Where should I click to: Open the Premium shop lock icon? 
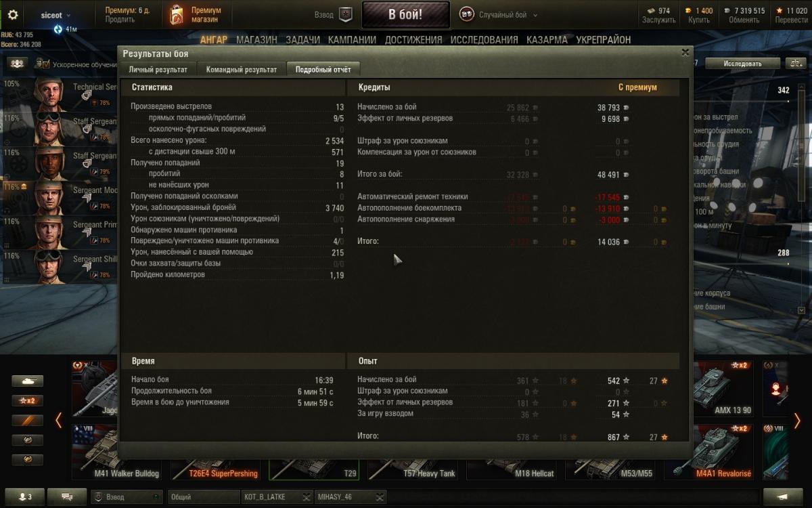(x=176, y=15)
